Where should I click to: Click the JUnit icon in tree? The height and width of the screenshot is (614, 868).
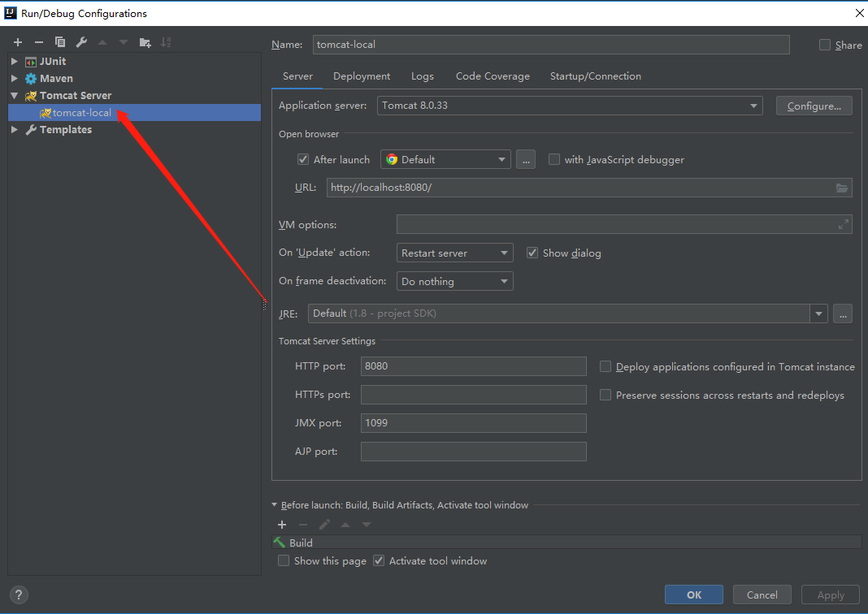click(x=31, y=62)
